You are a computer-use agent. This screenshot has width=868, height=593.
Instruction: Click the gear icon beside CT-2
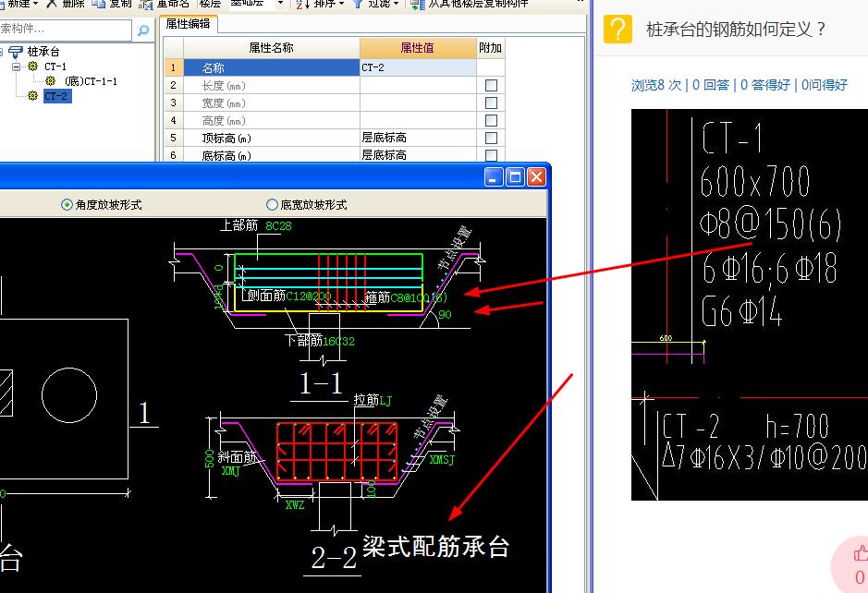tap(33, 96)
